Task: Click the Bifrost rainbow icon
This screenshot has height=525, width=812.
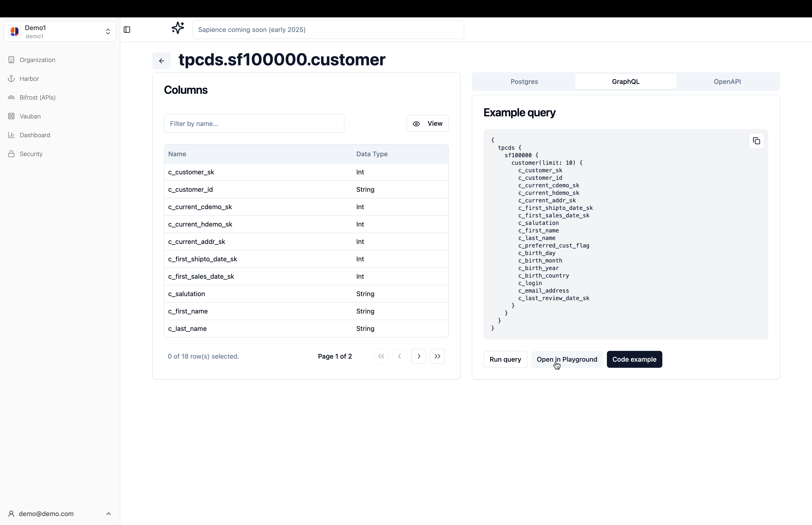Action: coord(11,98)
